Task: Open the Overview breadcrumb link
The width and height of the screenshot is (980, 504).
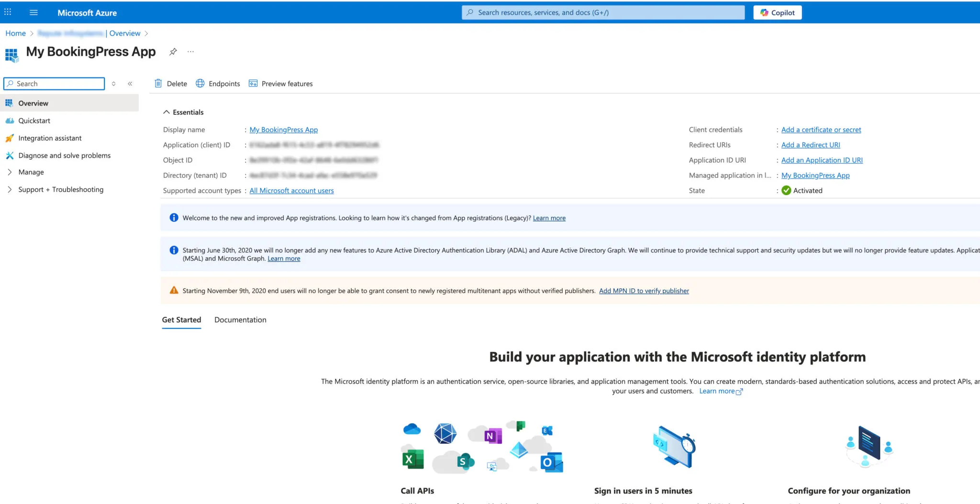Action: tap(124, 33)
